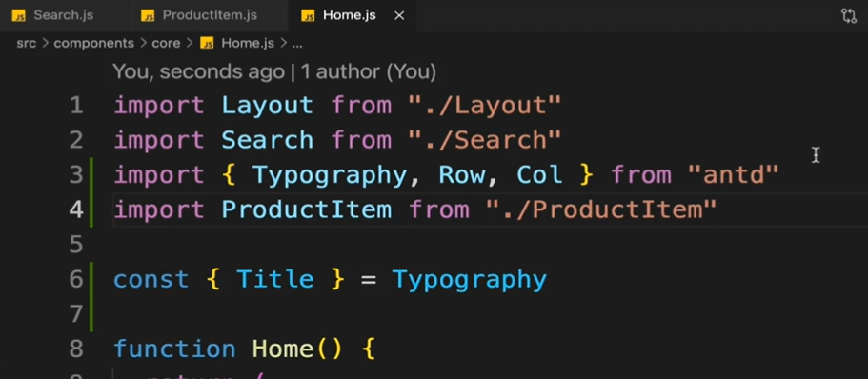Click 'Layout' identifier on line 1
The image size is (868, 379).
268,105
